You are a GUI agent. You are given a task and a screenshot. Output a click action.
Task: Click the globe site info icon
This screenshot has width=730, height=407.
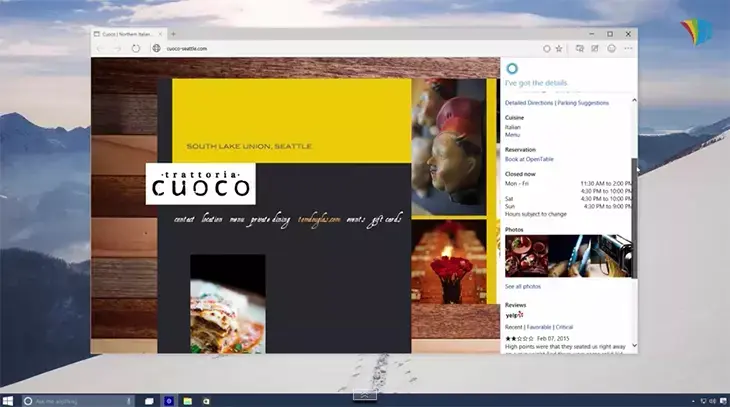point(156,48)
